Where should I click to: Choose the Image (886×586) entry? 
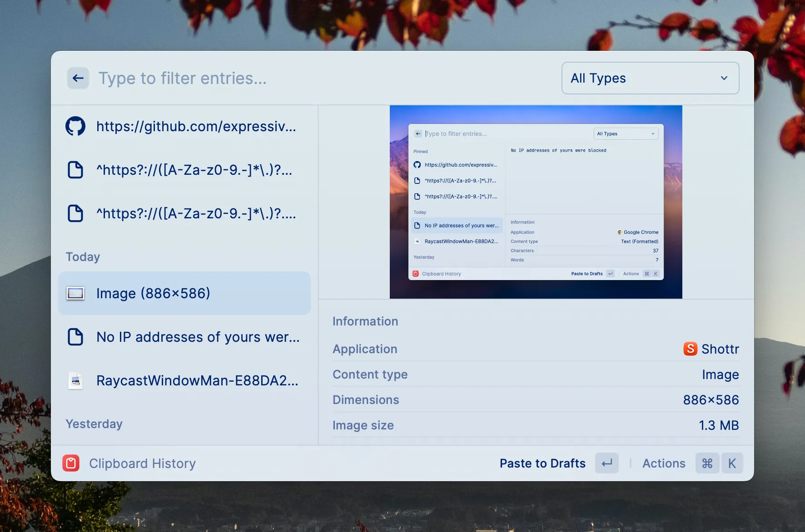pyautogui.click(x=184, y=293)
